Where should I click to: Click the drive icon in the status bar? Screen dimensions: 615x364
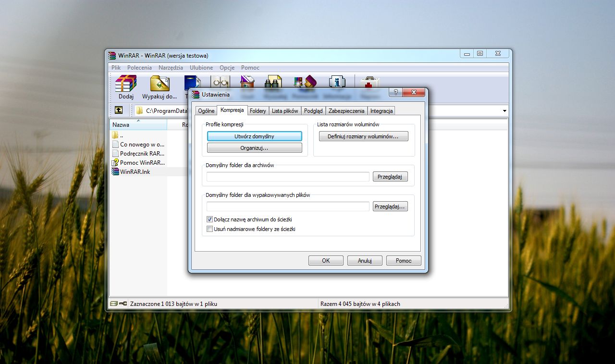click(114, 303)
